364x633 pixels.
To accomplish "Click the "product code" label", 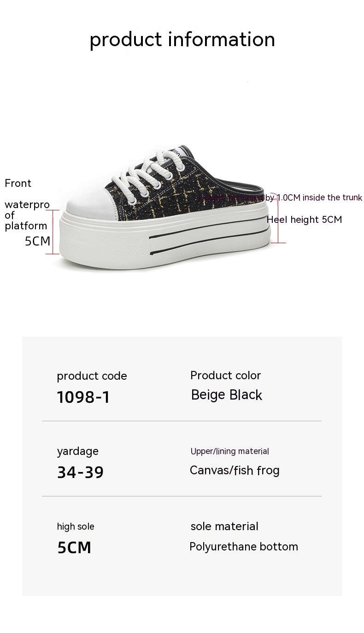I will [92, 376].
